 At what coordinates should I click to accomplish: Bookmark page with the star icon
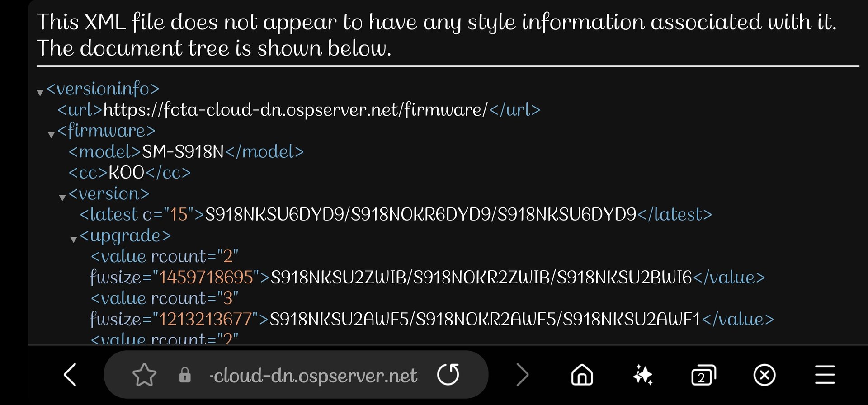pyautogui.click(x=144, y=375)
